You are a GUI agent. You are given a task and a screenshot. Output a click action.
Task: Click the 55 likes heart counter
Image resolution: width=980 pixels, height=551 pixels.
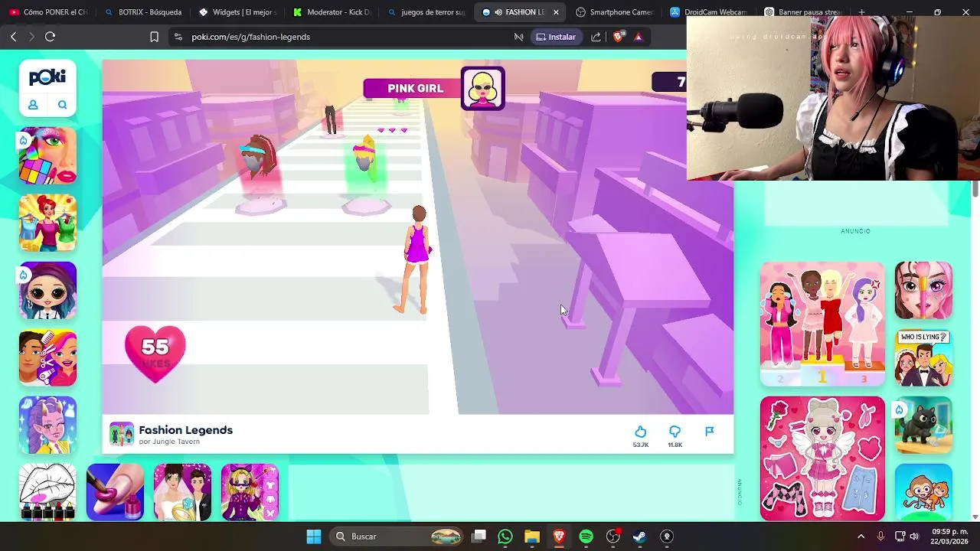pos(155,354)
